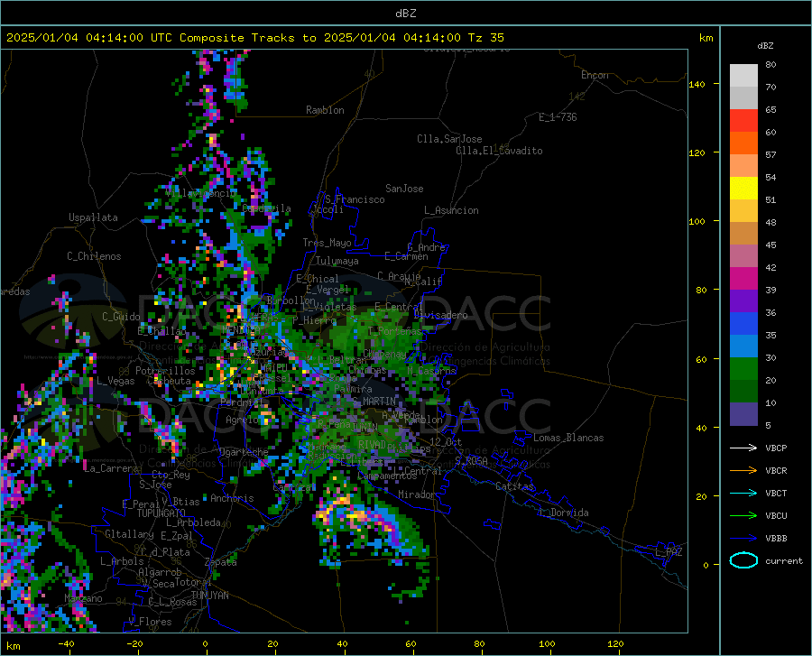
Task: Click the 'Lomas_Blancas' map label
Action: 568,438
